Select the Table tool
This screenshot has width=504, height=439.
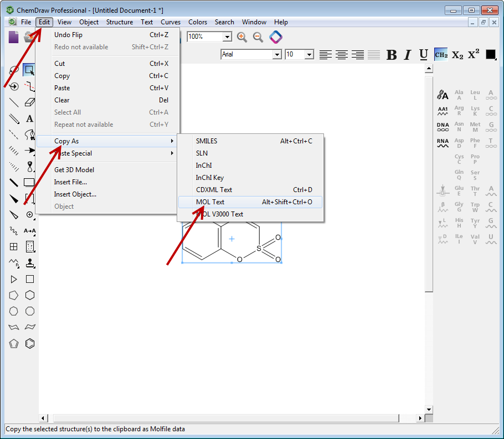(14, 247)
